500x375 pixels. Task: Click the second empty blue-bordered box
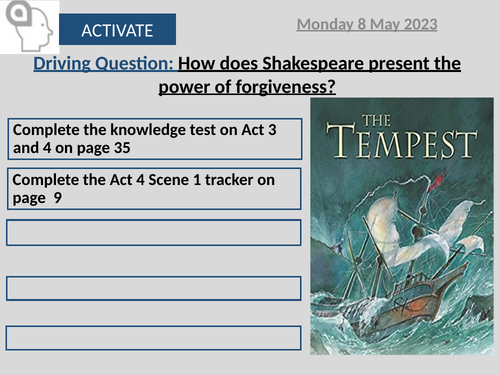pos(154,288)
